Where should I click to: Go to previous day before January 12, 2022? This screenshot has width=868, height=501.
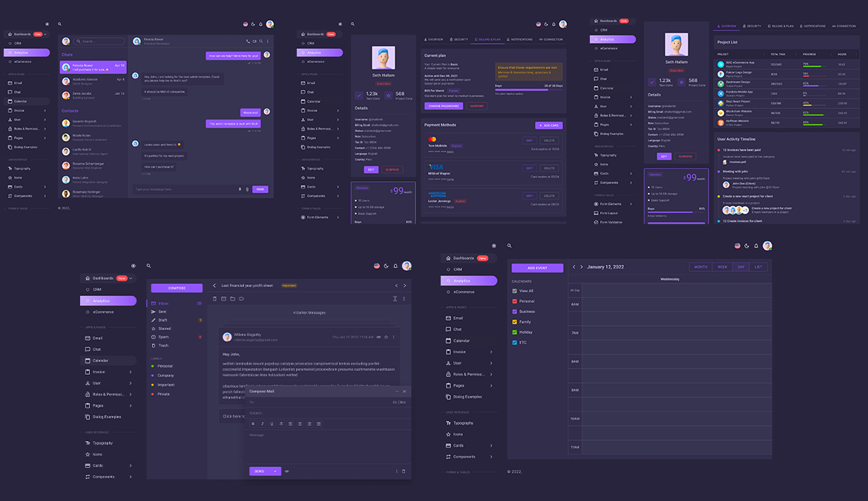pos(573,267)
